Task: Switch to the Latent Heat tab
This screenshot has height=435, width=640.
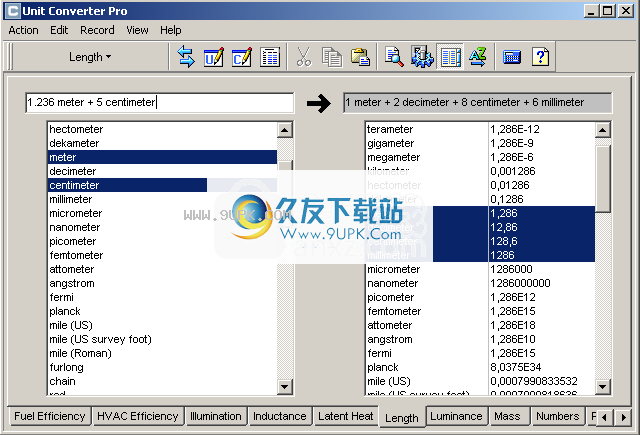Action: (x=345, y=416)
